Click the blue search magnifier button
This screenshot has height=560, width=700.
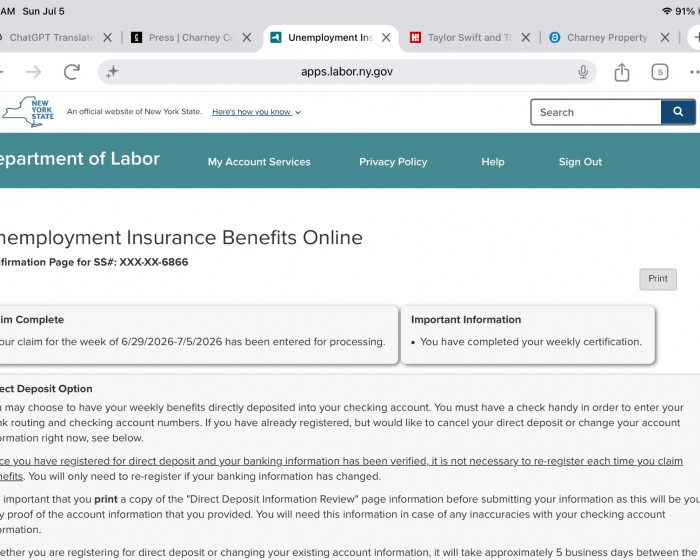coord(678,112)
